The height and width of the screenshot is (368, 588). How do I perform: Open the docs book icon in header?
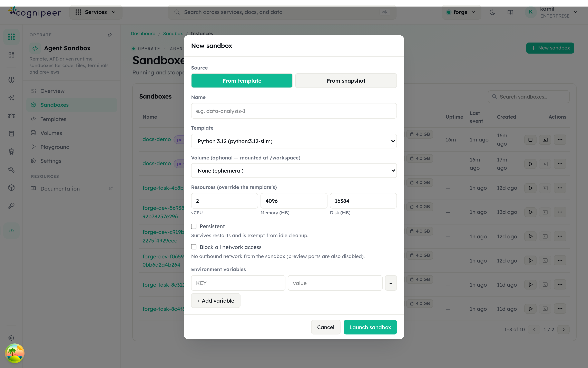[x=510, y=12]
